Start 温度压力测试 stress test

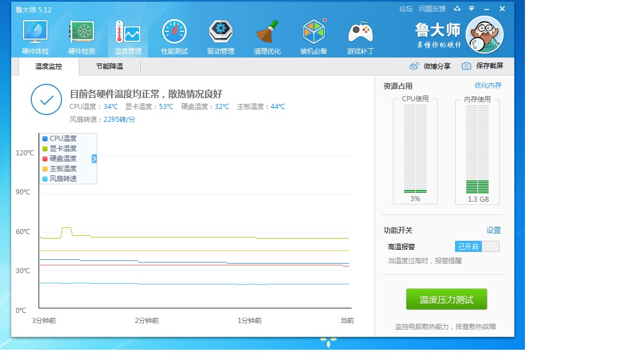447,299
